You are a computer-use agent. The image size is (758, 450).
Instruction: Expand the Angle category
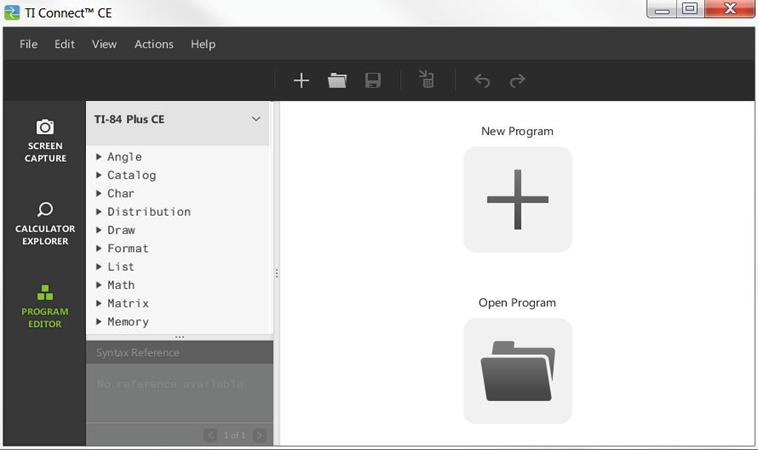tap(99, 157)
